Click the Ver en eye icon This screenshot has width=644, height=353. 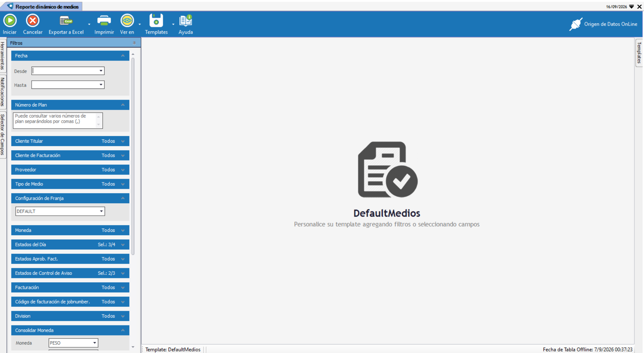[127, 21]
